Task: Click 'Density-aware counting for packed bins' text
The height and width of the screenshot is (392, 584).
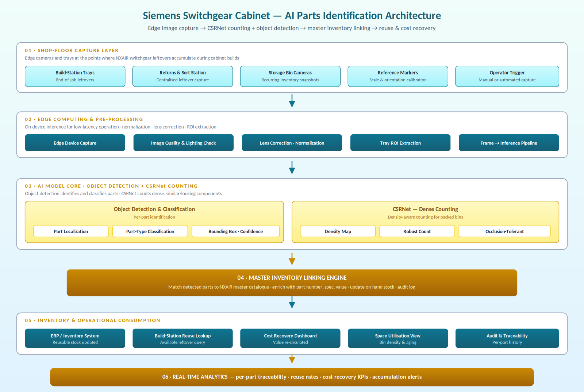Action: click(425, 217)
